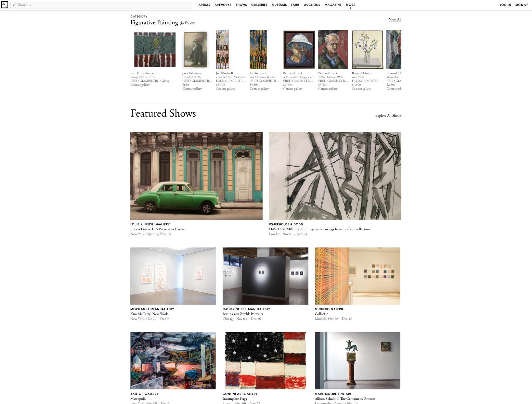Open View All for Figurative Painting

pyautogui.click(x=395, y=19)
